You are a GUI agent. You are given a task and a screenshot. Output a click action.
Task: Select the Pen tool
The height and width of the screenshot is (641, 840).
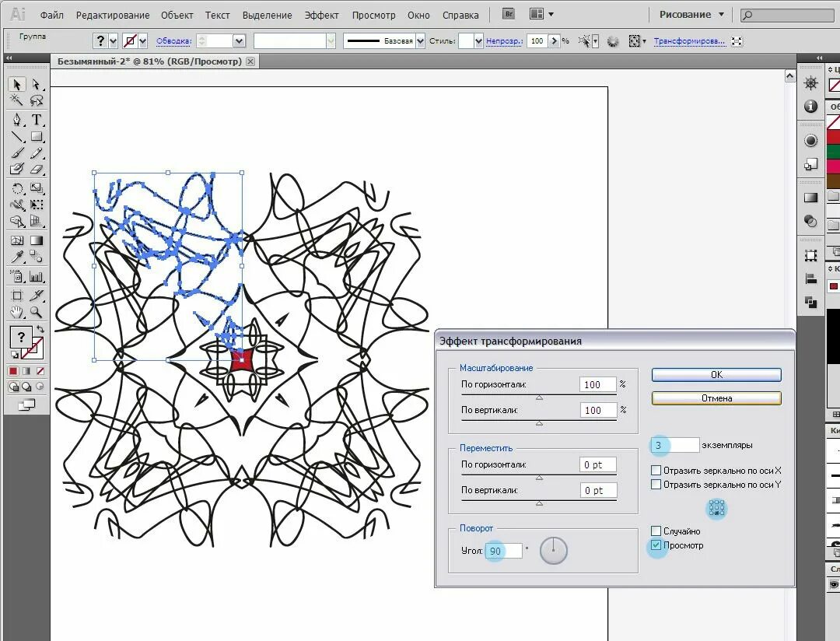click(x=16, y=120)
